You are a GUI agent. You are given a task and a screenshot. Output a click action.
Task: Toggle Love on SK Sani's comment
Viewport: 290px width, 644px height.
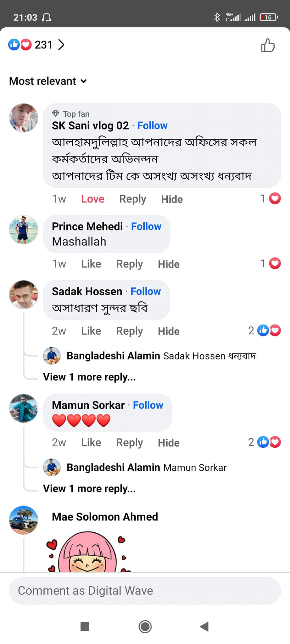pyautogui.click(x=92, y=199)
